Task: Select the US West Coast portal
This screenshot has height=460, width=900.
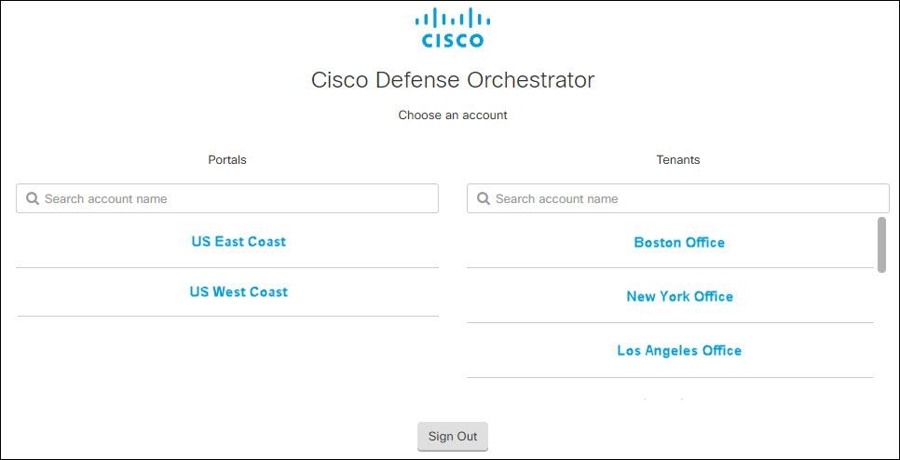Action: point(238,292)
